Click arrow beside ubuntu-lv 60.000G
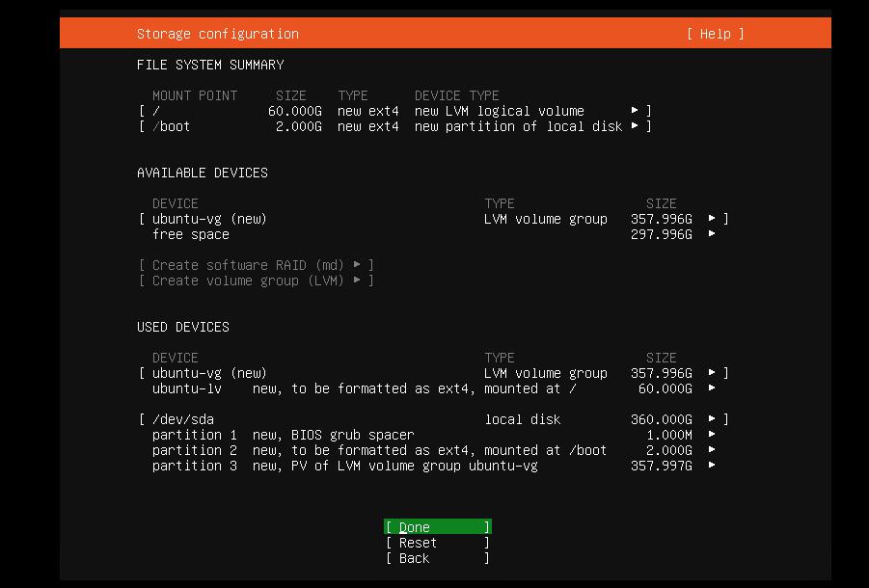This screenshot has width=869, height=588. coord(712,388)
